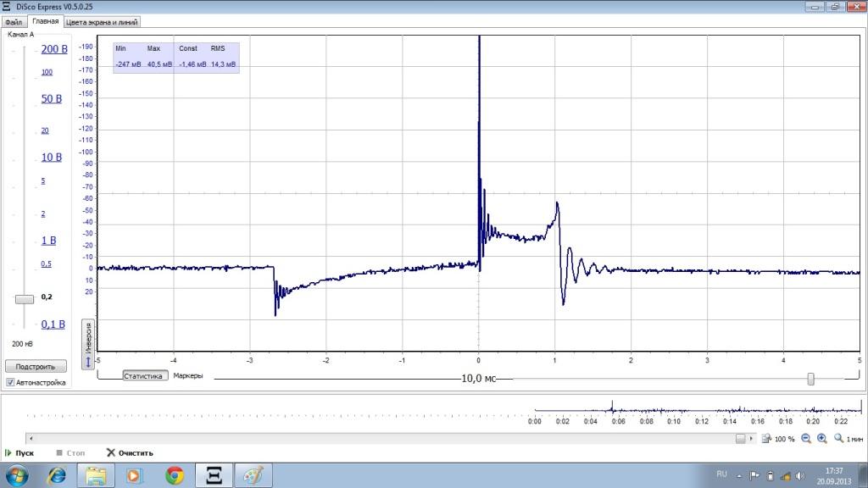
Task: Click the zoom in magnifier icon
Action: click(x=822, y=439)
